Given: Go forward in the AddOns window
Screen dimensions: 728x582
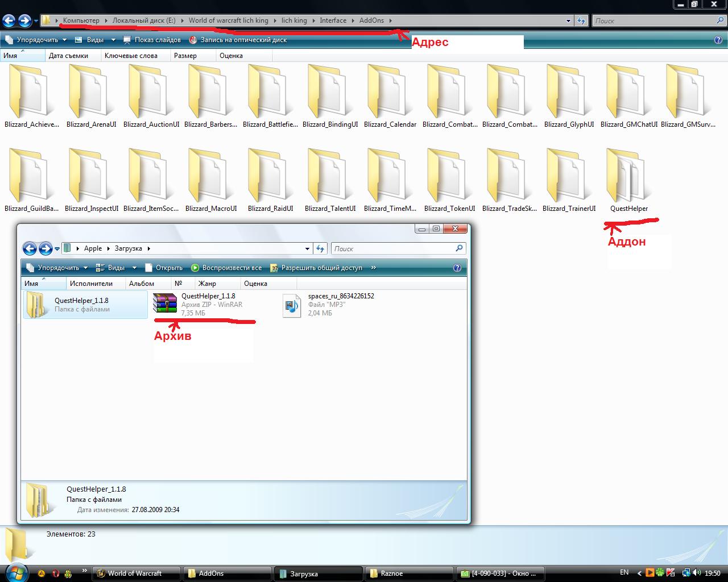Looking at the screenshot, I should point(24,21).
